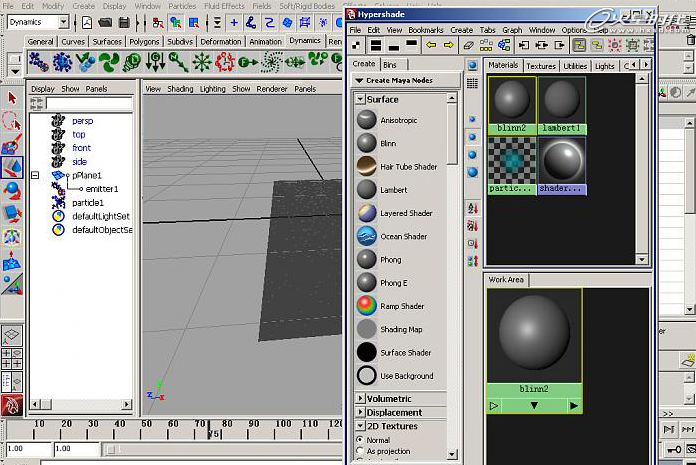Open the Dynamics menu set dropdown
Viewport: 696px width, 465px height.
[63, 22]
